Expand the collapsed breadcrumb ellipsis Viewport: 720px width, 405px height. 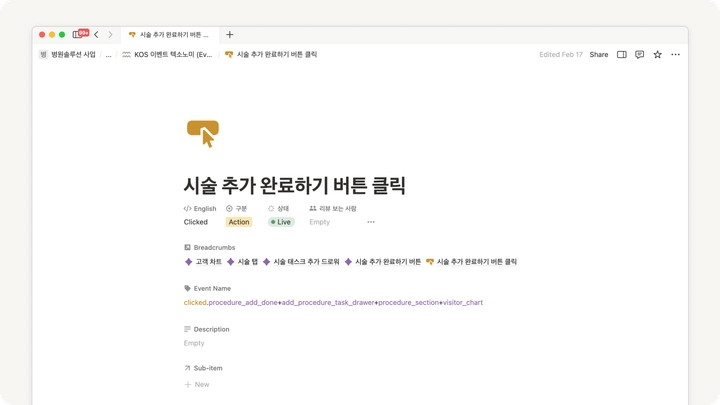click(x=108, y=55)
